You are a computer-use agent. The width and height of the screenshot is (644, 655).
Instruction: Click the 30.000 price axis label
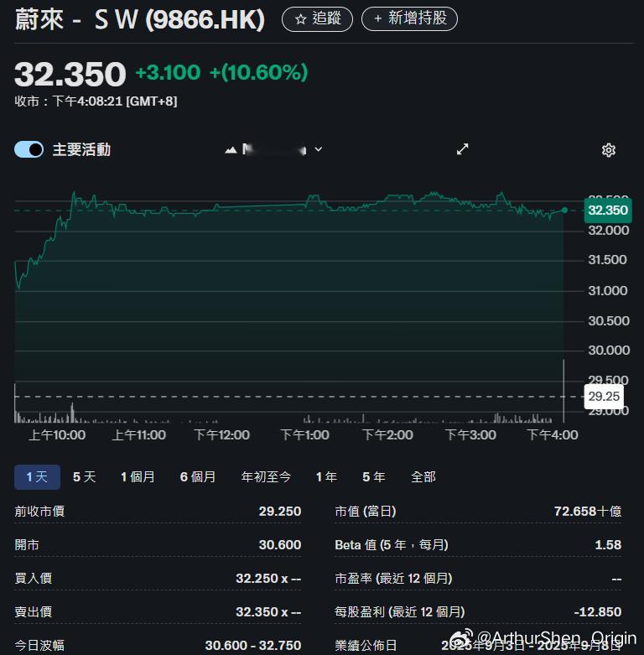609,350
